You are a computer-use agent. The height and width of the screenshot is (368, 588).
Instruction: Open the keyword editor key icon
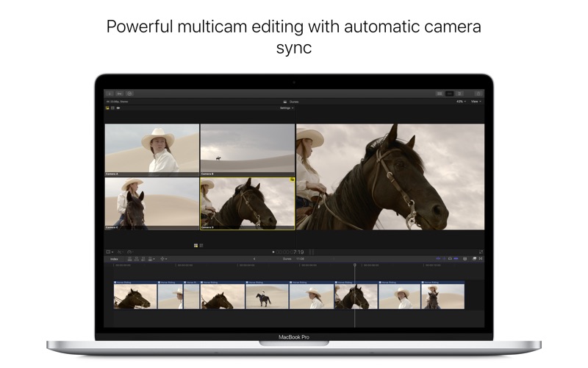pyautogui.click(x=120, y=93)
